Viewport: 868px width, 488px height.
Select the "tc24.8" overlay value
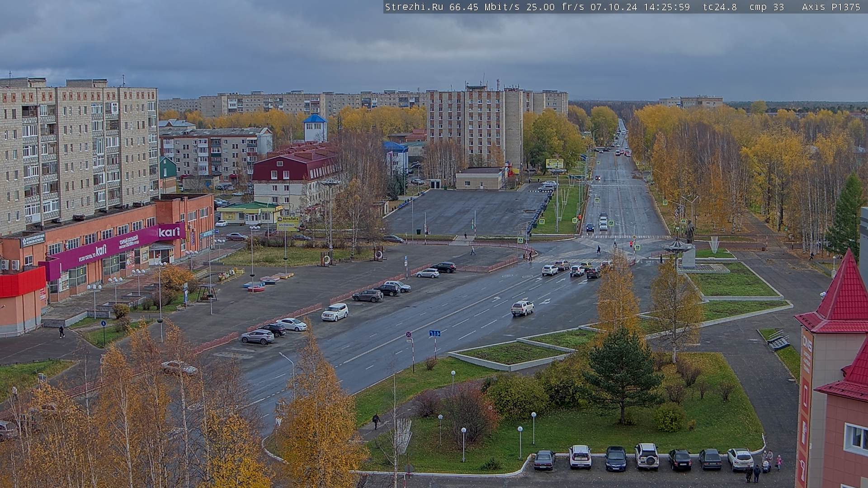(x=720, y=7)
